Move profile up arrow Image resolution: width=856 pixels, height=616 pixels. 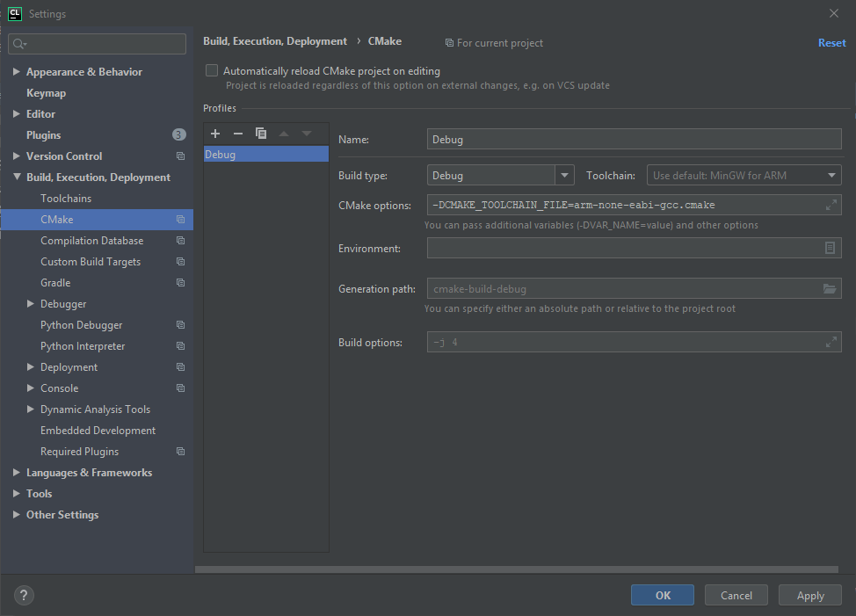click(x=284, y=134)
